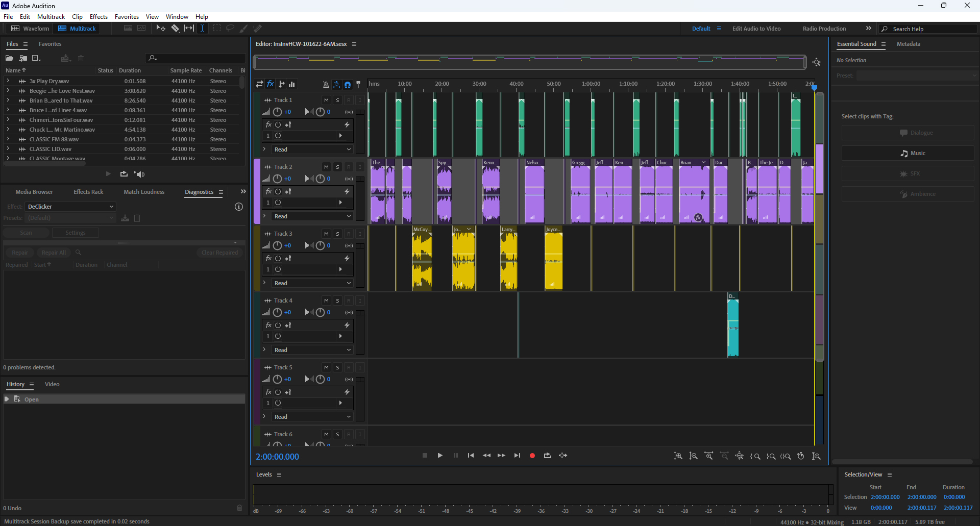Toggle the metronome icon above tracks
The height and width of the screenshot is (526, 980).
326,84
